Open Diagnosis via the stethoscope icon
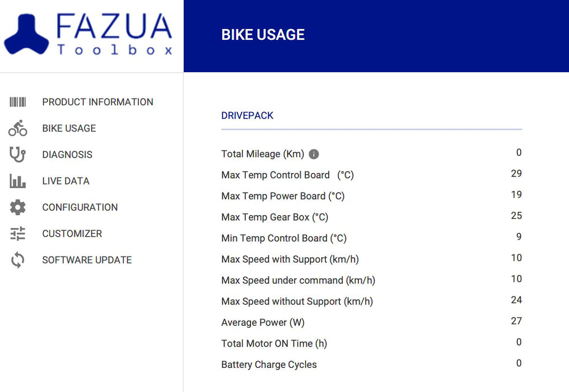 click(17, 155)
